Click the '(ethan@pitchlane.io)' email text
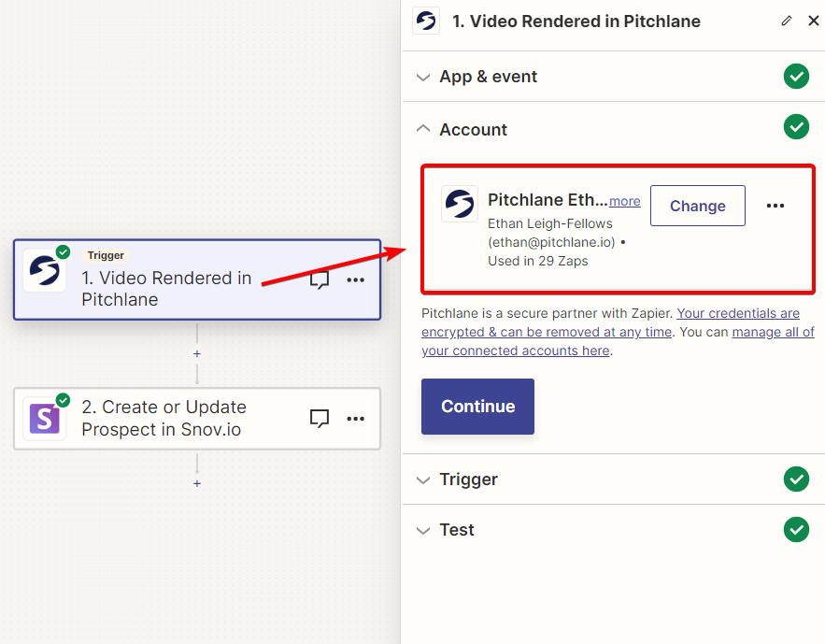Screen dimensions: 825x644 point(551,242)
